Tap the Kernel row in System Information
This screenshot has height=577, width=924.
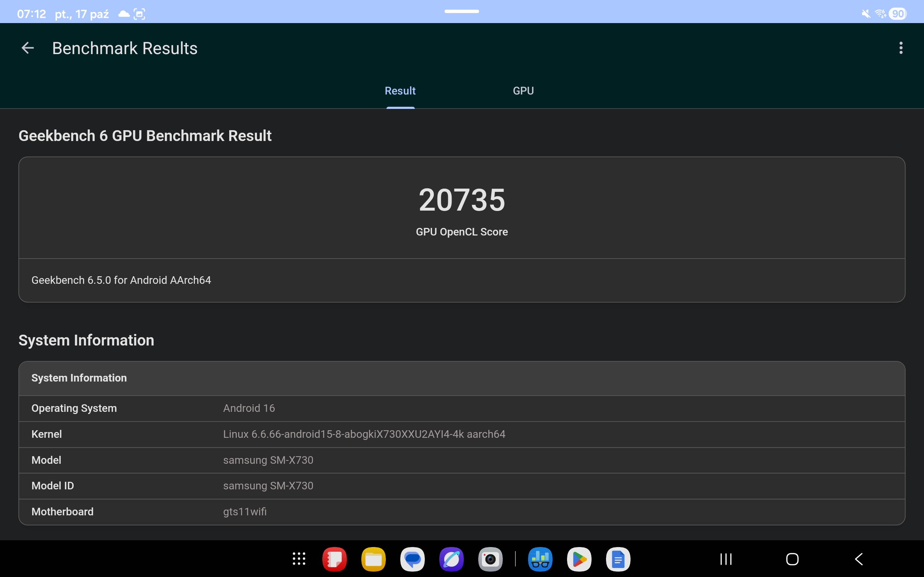click(x=462, y=434)
